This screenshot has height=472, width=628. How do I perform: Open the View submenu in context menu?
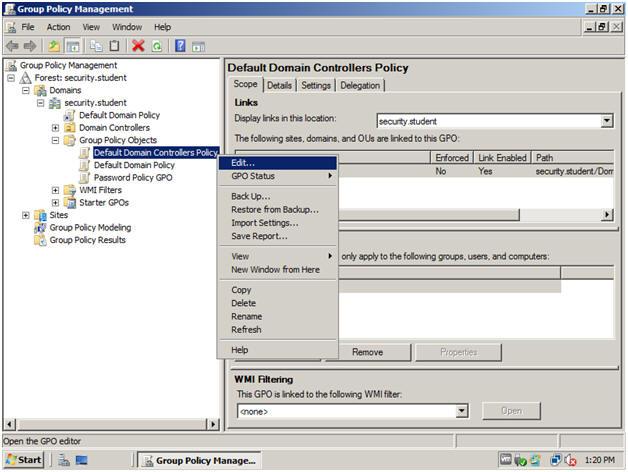point(278,256)
